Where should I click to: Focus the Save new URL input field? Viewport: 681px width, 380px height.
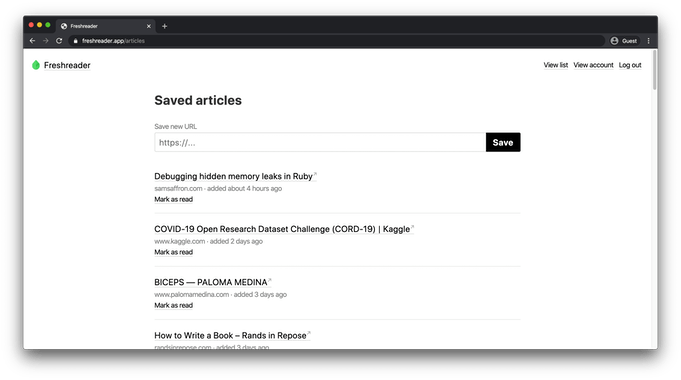(320, 142)
